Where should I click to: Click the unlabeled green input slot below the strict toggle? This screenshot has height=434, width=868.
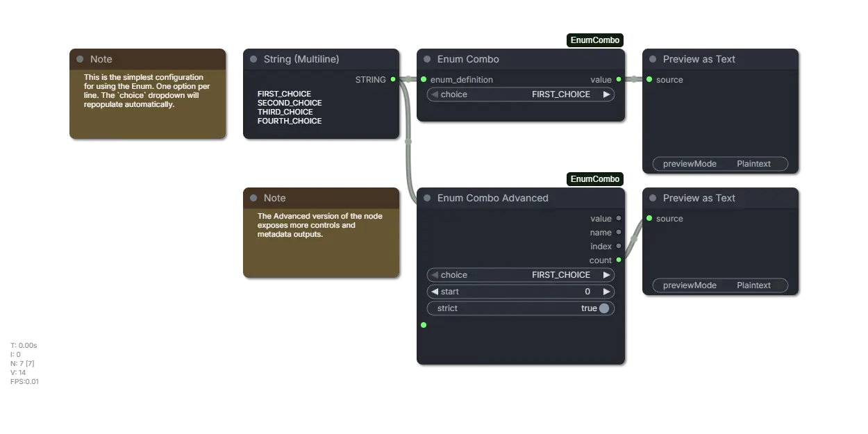pyautogui.click(x=424, y=325)
